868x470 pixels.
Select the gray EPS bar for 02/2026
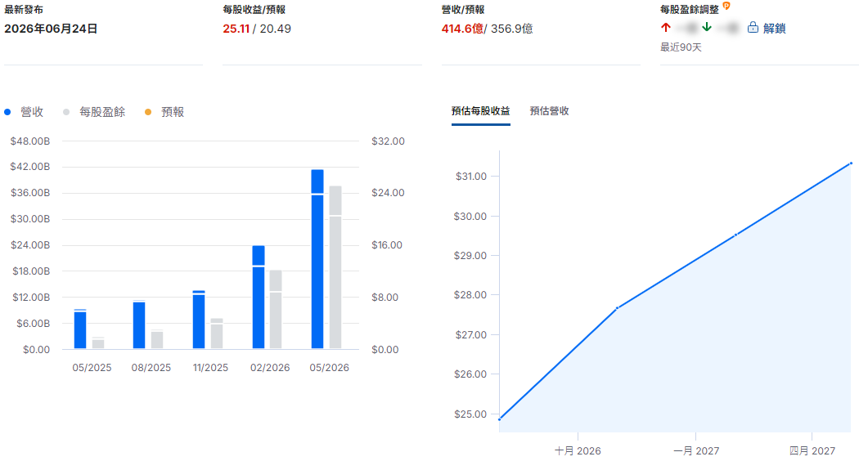(276, 309)
